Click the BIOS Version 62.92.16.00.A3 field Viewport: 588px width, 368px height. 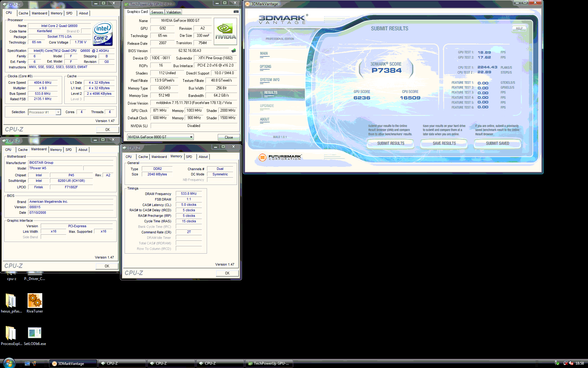(190, 51)
